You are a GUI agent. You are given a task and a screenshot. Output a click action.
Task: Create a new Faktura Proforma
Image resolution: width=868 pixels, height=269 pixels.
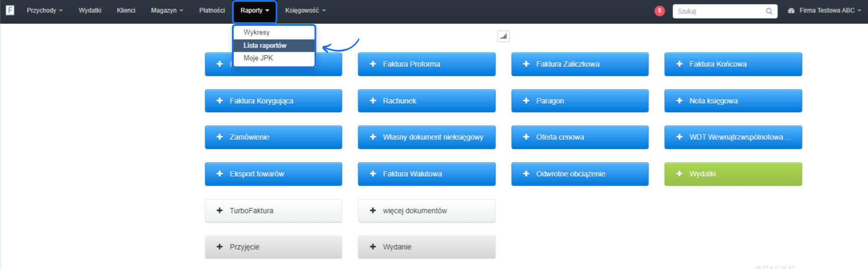coord(427,64)
